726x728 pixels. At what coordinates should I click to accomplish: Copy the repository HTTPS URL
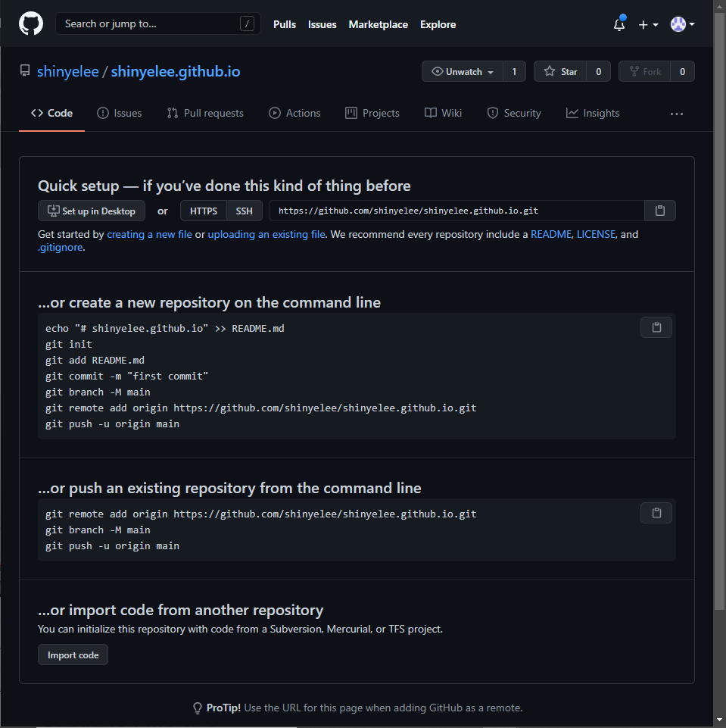point(659,211)
